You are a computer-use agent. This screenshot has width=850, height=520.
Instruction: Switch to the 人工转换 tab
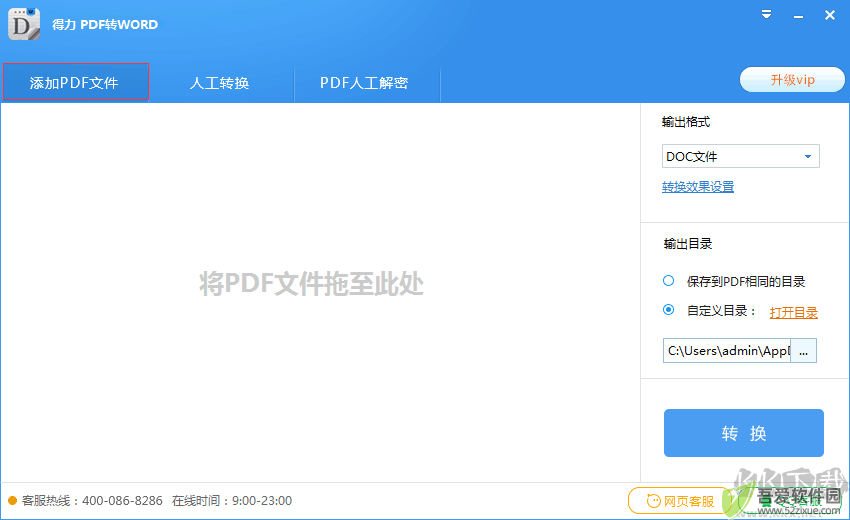click(x=220, y=82)
